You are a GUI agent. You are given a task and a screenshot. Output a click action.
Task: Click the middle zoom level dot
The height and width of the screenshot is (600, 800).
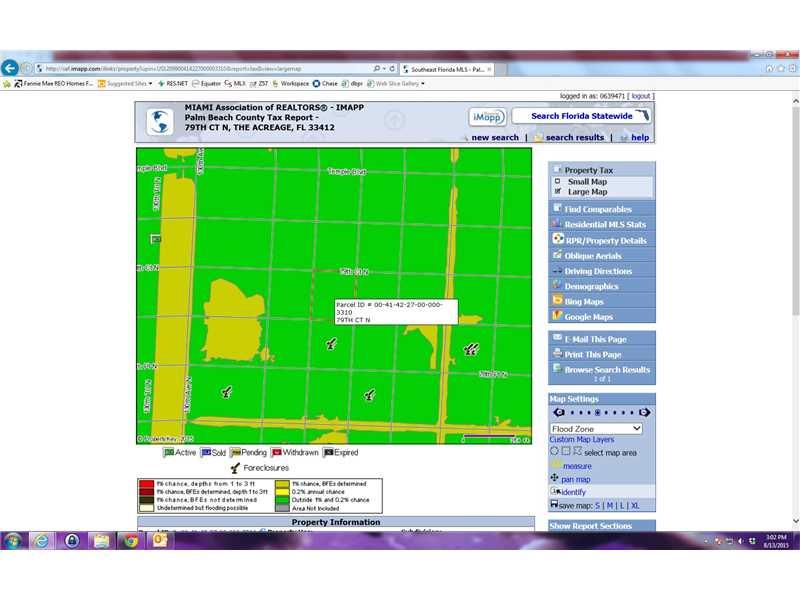[x=598, y=413]
